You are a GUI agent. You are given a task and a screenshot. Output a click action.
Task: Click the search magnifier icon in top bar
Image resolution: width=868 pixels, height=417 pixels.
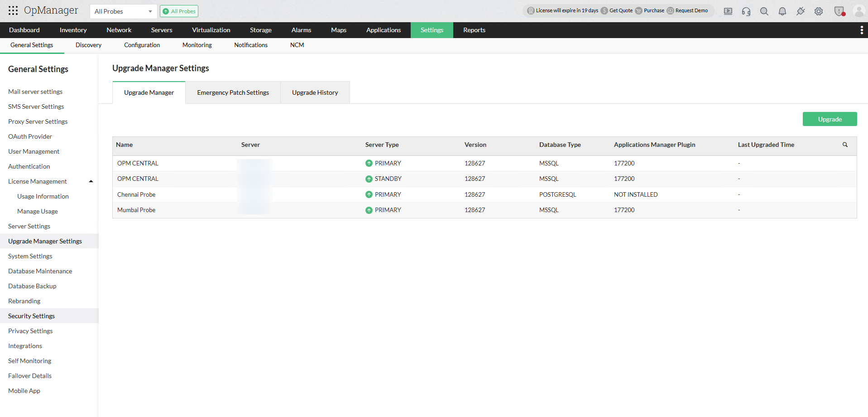click(764, 11)
